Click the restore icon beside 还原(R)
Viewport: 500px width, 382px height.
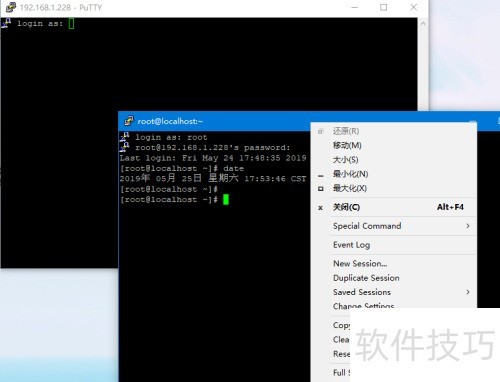(x=320, y=131)
